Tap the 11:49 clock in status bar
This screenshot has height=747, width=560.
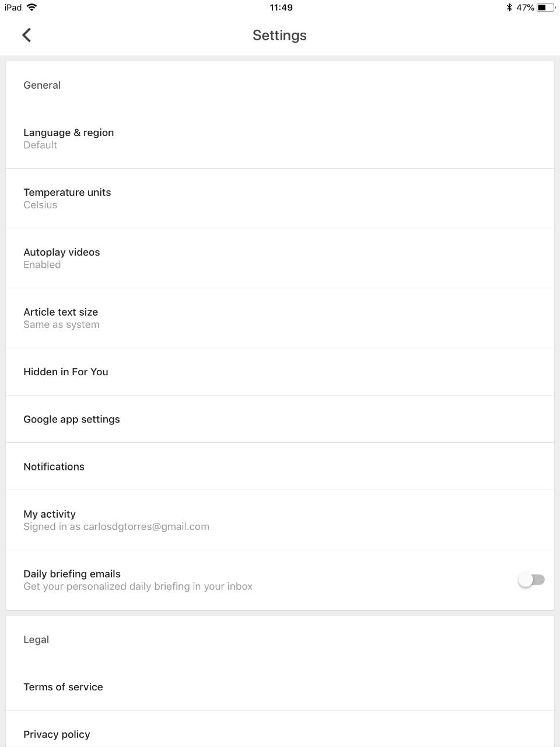(x=281, y=8)
